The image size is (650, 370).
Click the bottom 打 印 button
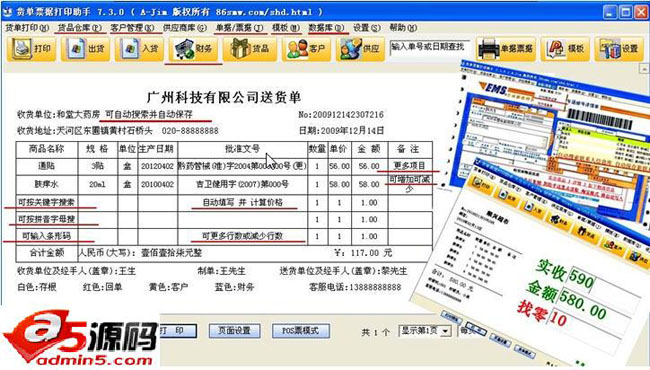[177, 331]
